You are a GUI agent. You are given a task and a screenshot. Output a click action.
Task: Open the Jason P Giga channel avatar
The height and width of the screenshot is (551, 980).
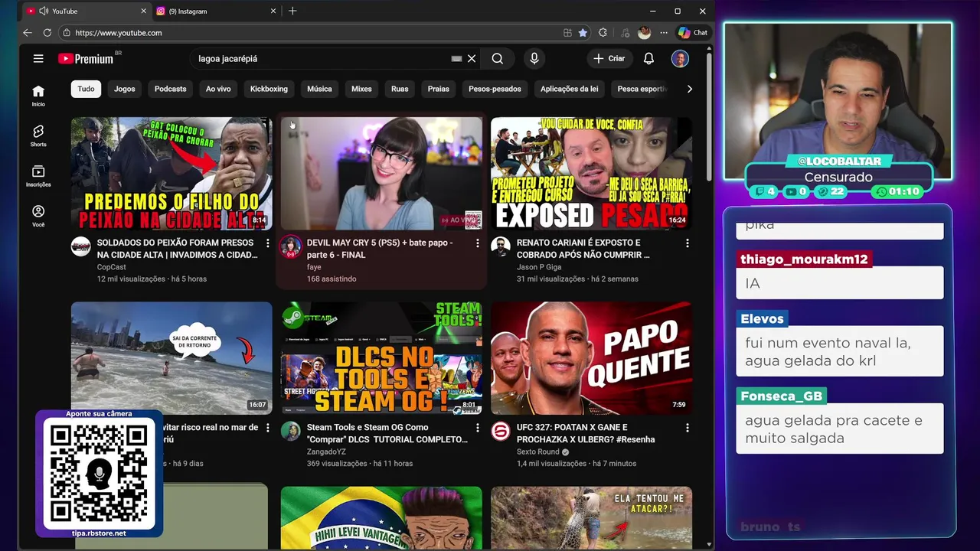pyautogui.click(x=501, y=246)
